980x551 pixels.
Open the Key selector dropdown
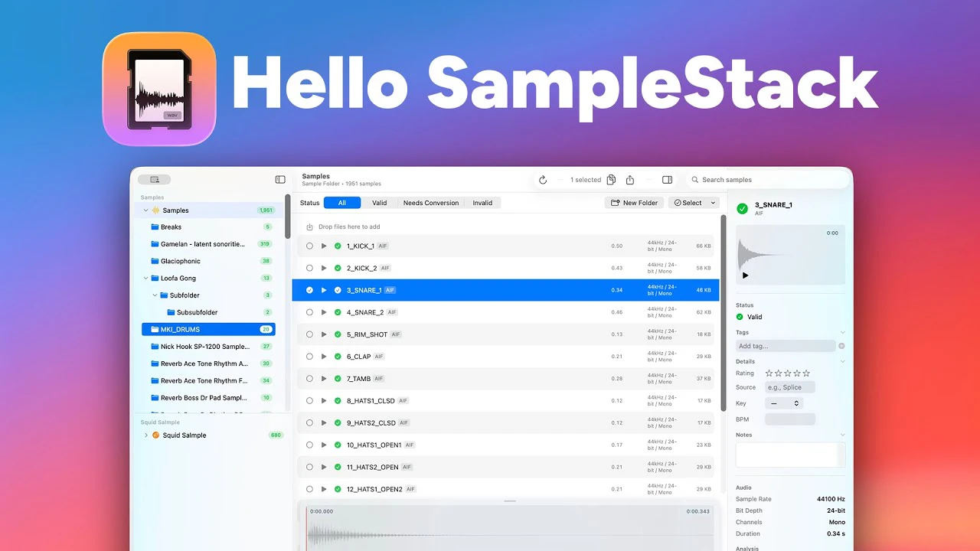(x=784, y=403)
